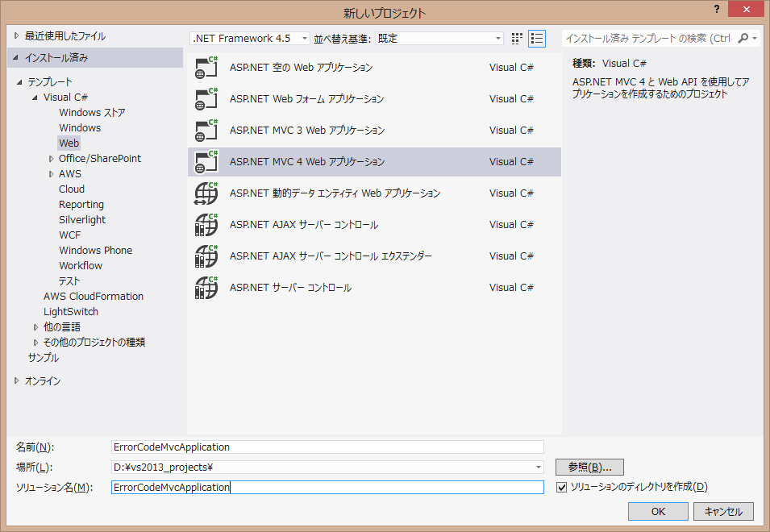This screenshot has height=532, width=770.
Task: Click the ASP.NET Web フォーム アプリケーション template icon
Action: (206, 98)
